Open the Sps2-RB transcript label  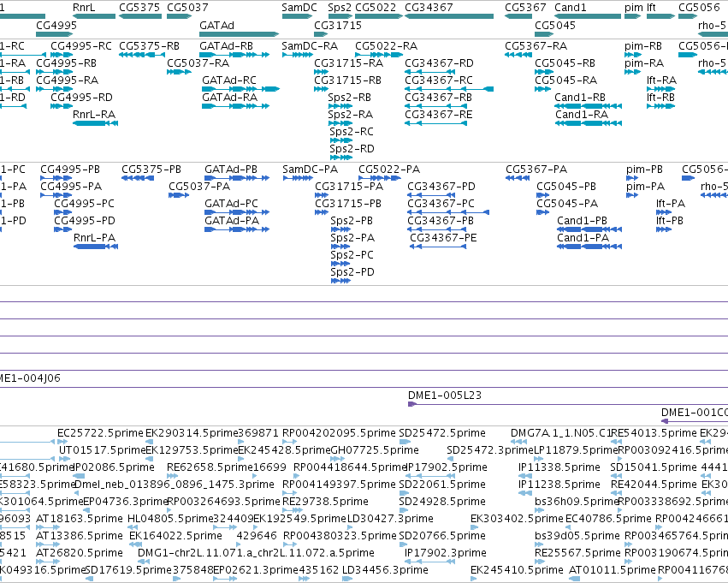pyautogui.click(x=349, y=98)
